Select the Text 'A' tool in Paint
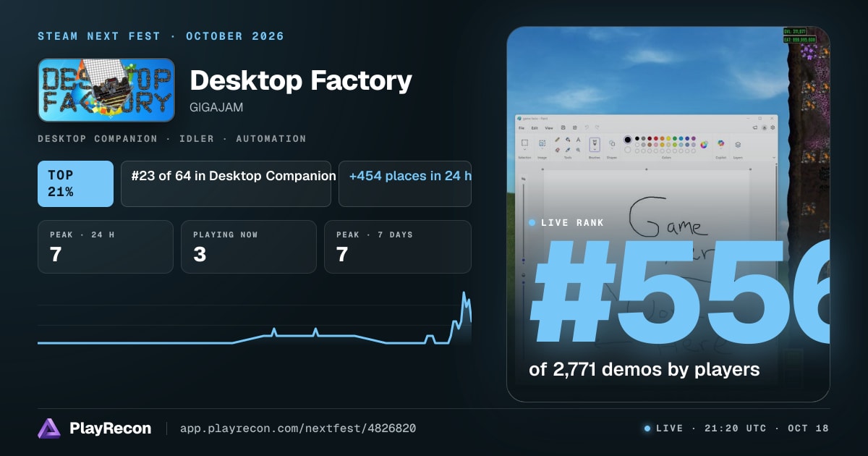Viewport: 868px width, 456px height. (x=578, y=140)
